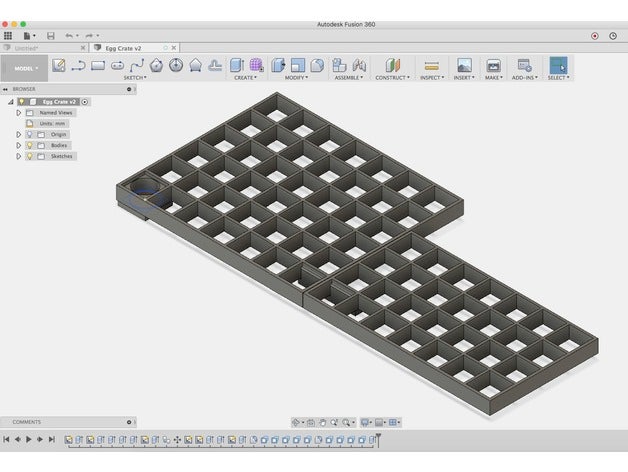Select the Rectangle sketch tool
This screenshot has width=628, height=472.
pos(98,65)
